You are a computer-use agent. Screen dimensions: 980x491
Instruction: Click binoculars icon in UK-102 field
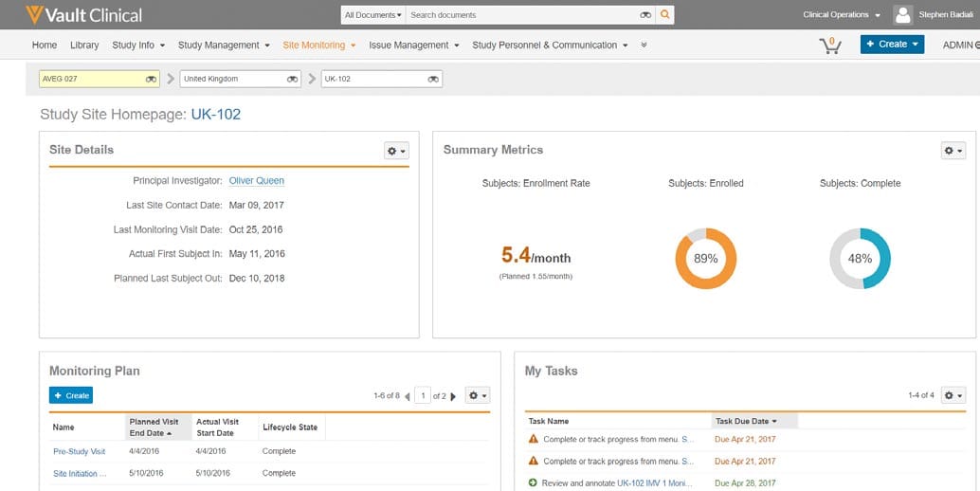click(434, 80)
